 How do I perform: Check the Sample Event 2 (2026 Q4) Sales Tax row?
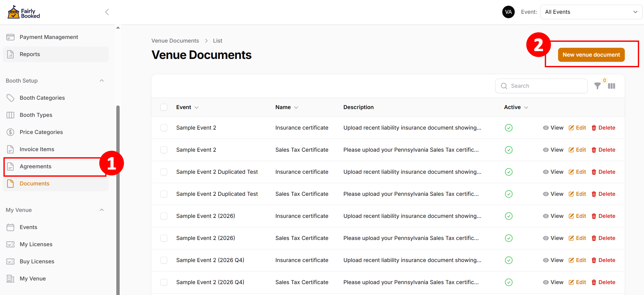pyautogui.click(x=164, y=282)
